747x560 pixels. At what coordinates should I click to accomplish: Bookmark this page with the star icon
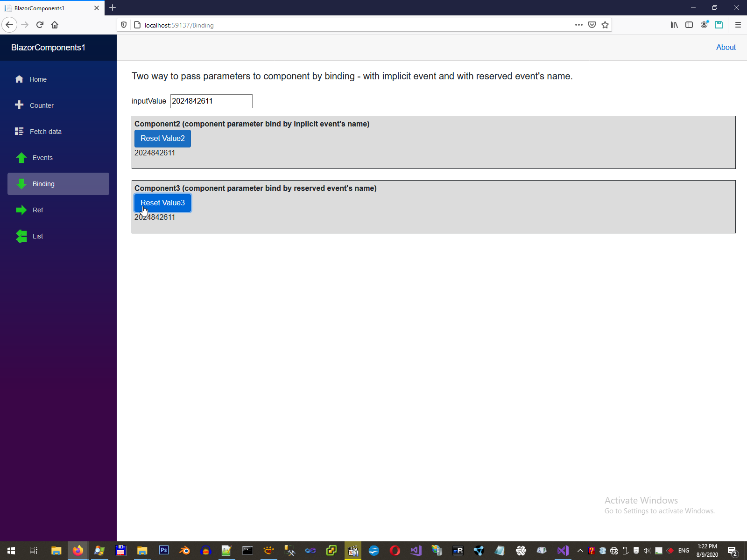605,25
